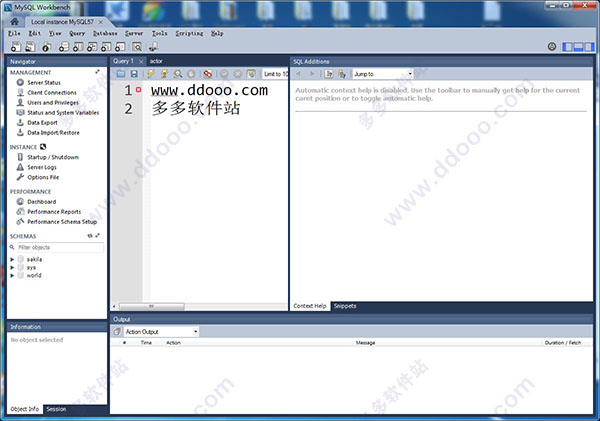Screen dimensions: 600x421
Task: Close the Local instance MySQL57 tab
Action: 101,22
